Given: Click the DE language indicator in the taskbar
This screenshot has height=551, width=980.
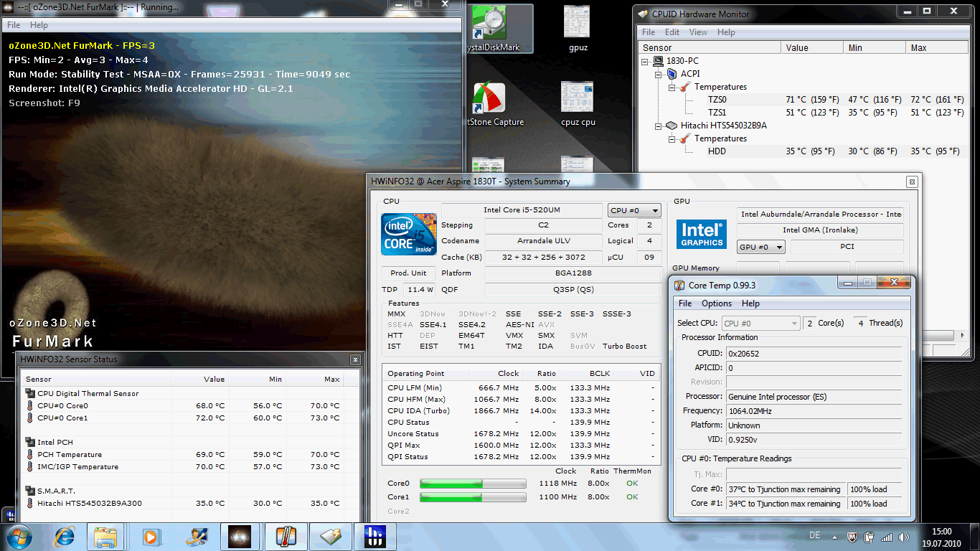Looking at the screenshot, I should tap(814, 535).
